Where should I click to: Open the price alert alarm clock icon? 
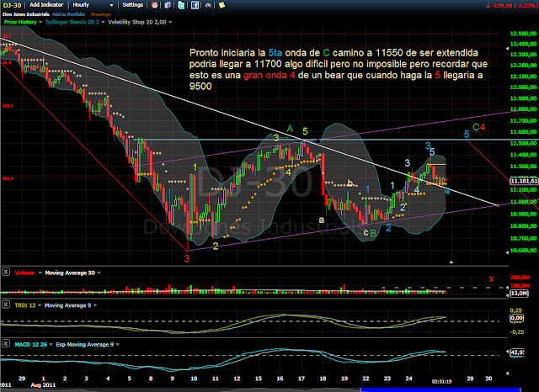(x=155, y=5)
